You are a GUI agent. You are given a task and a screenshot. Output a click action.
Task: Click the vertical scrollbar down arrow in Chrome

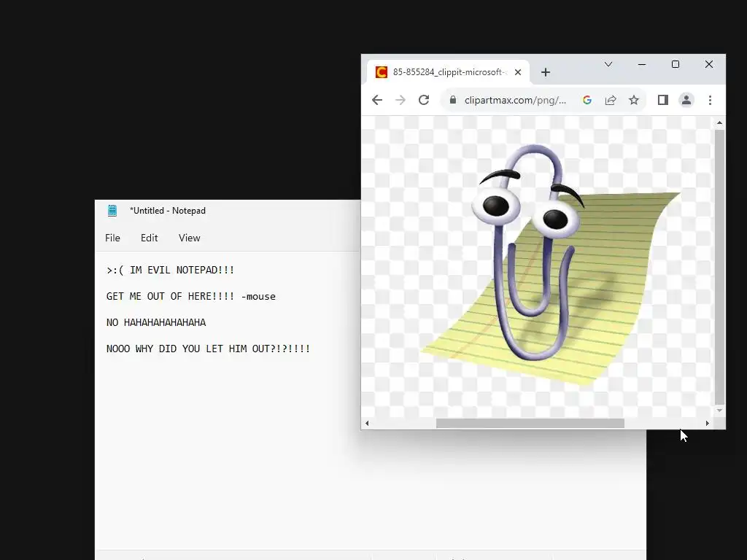pyautogui.click(x=719, y=411)
